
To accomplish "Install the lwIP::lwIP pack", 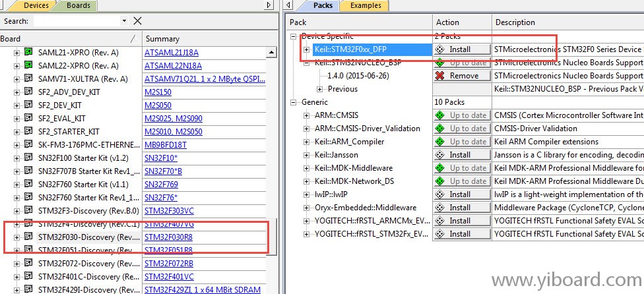I will pos(462,194).
